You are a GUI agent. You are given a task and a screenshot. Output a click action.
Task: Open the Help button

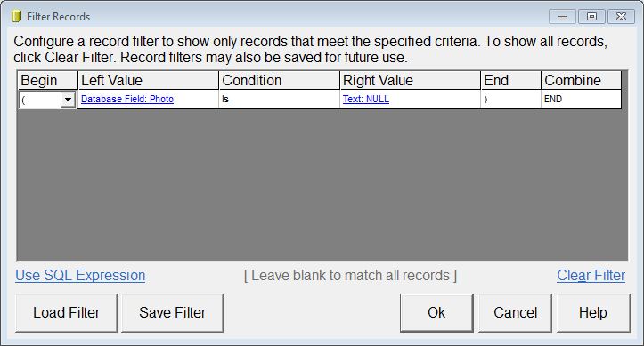[593, 313]
